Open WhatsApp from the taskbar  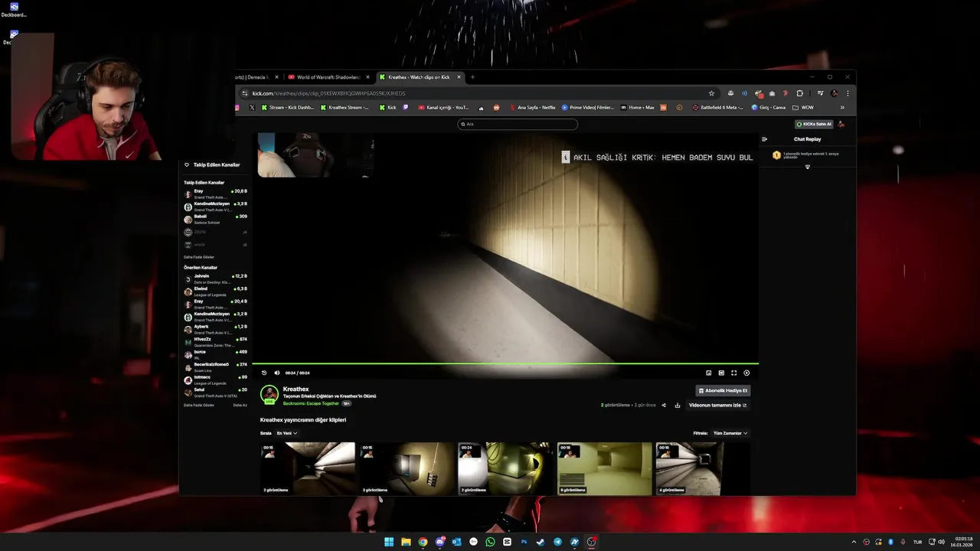click(x=490, y=542)
